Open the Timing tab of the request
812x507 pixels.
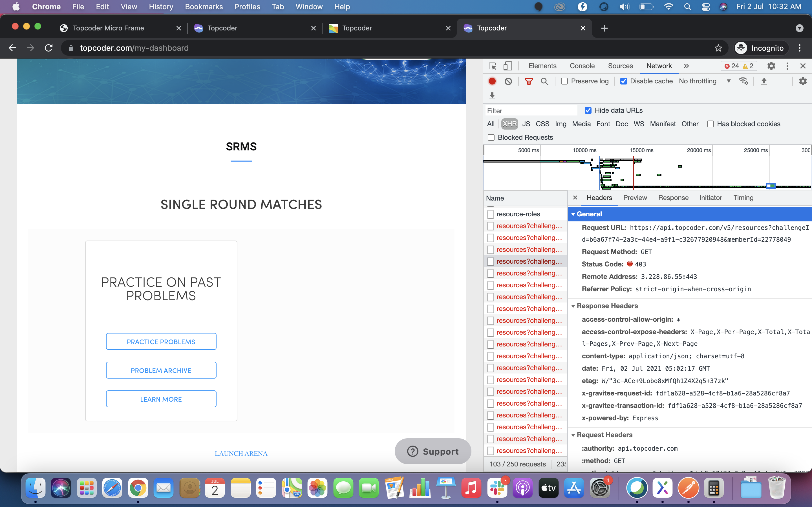click(x=743, y=198)
